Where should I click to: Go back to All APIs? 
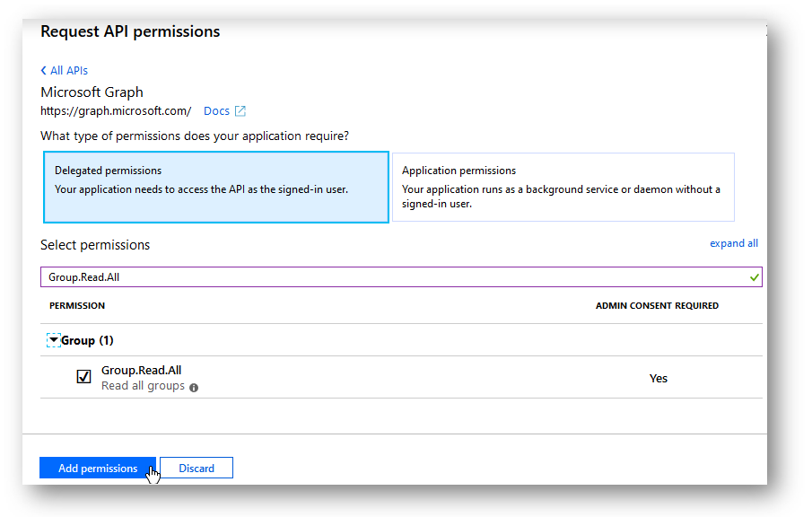[x=65, y=70]
